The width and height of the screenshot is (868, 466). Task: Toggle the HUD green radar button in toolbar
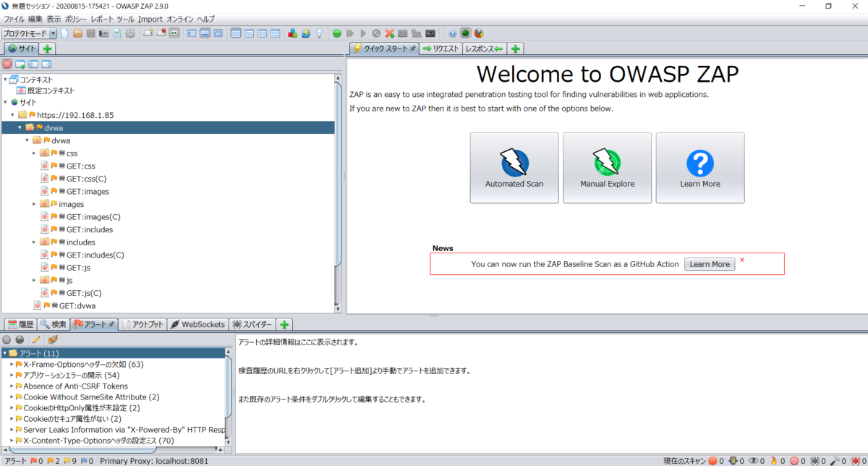[x=464, y=33]
